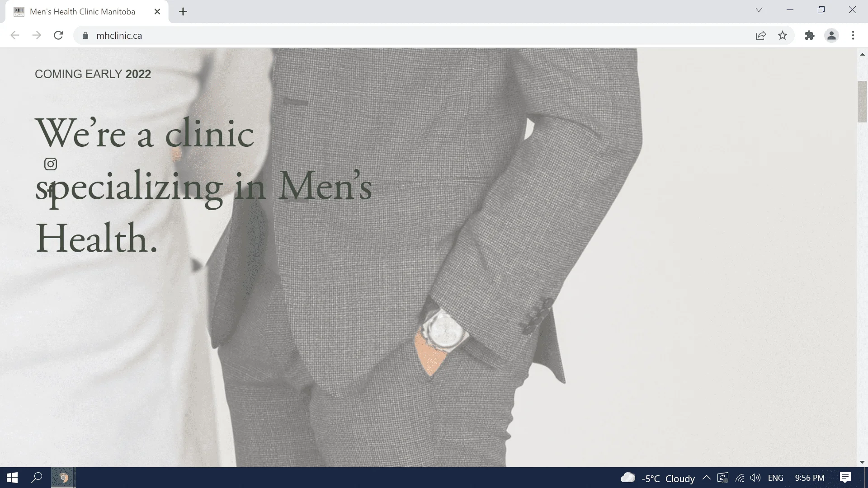The height and width of the screenshot is (488, 868).
Task: Expand the tab search dropdown arrow
Action: (759, 10)
